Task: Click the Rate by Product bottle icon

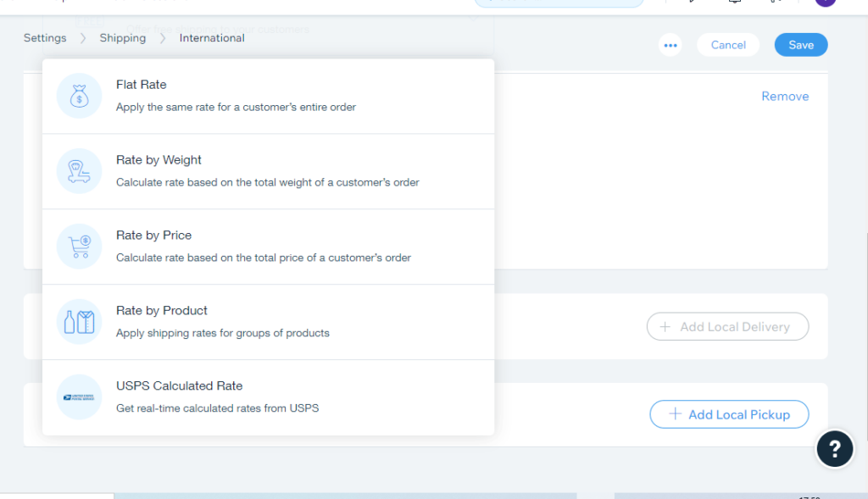Action: [x=79, y=321]
